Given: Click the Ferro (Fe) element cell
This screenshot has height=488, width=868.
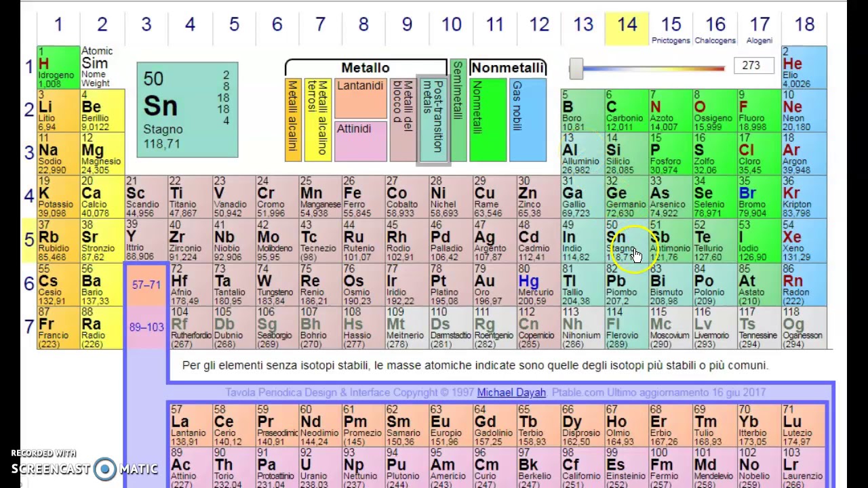Looking at the screenshot, I should click(x=363, y=198).
